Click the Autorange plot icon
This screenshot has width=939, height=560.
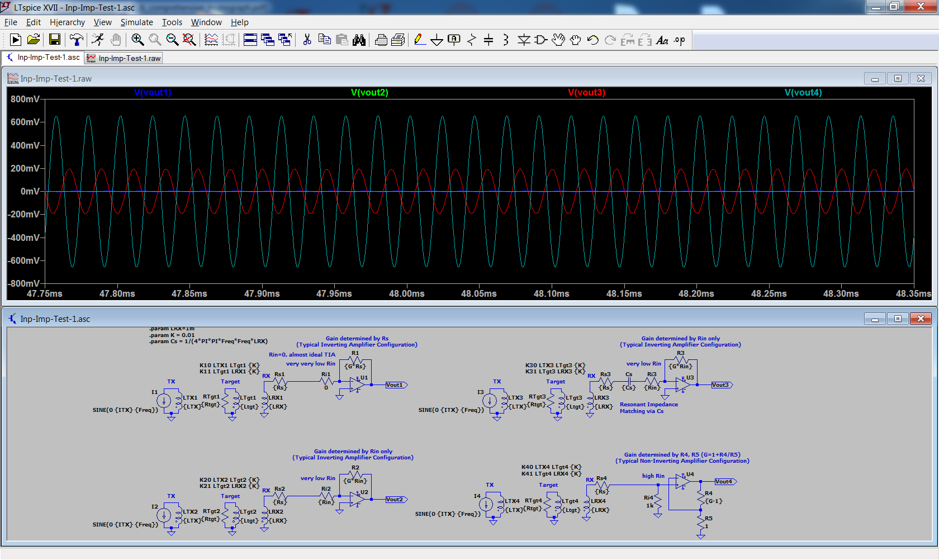211,40
